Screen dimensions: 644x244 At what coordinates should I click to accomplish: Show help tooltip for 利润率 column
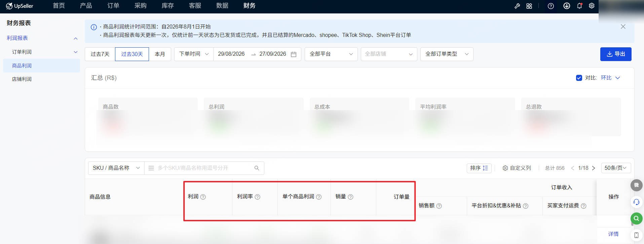[258, 197]
